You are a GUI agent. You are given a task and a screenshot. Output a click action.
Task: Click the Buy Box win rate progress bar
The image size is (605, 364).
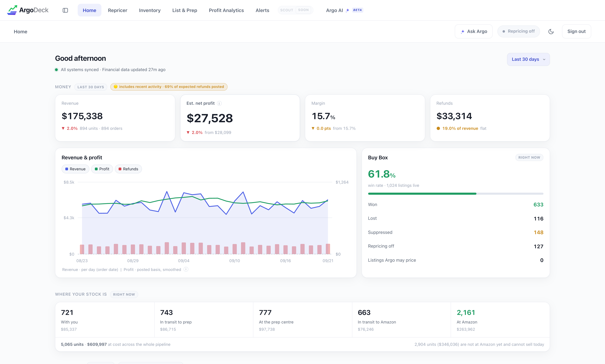click(x=455, y=194)
